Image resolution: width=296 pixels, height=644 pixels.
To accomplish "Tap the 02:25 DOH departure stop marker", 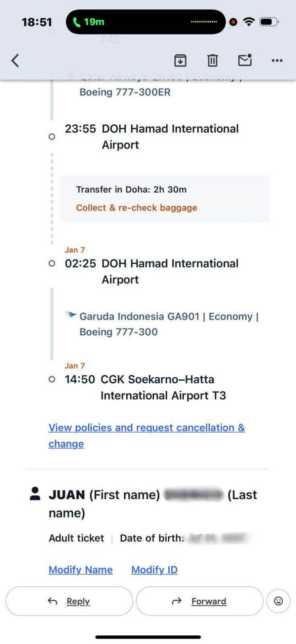I will 52,263.
